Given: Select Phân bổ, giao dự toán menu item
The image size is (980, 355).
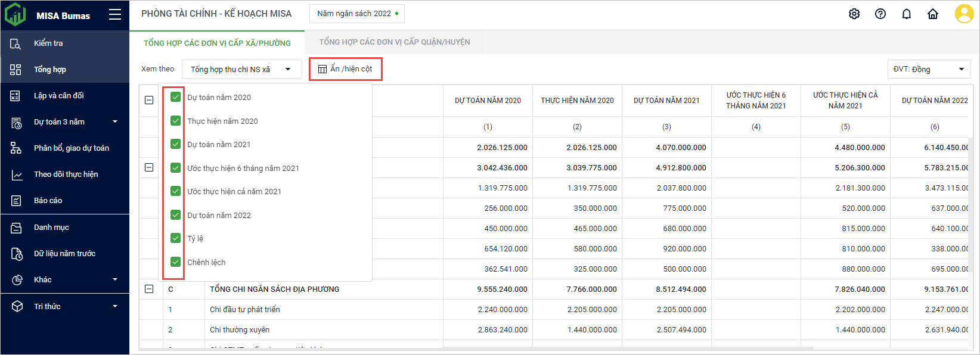Looking at the screenshot, I should pyautogui.click(x=71, y=148).
